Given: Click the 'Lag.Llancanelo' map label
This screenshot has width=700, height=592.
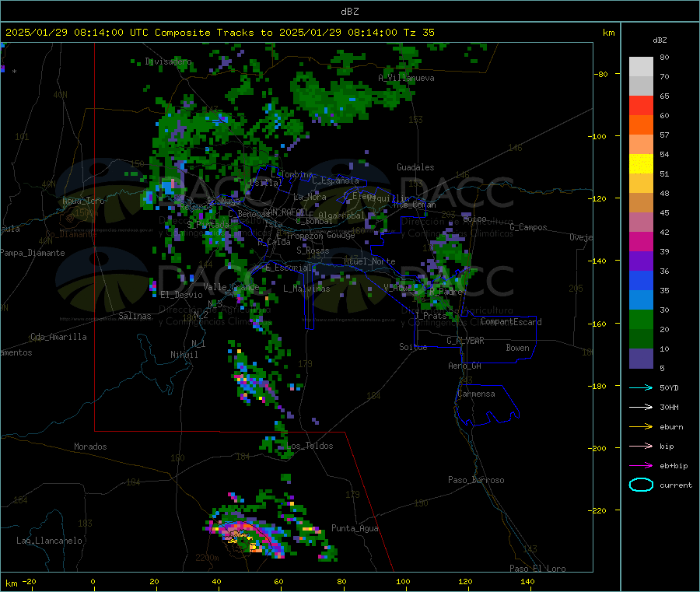Looking at the screenshot, I should pyautogui.click(x=49, y=541).
